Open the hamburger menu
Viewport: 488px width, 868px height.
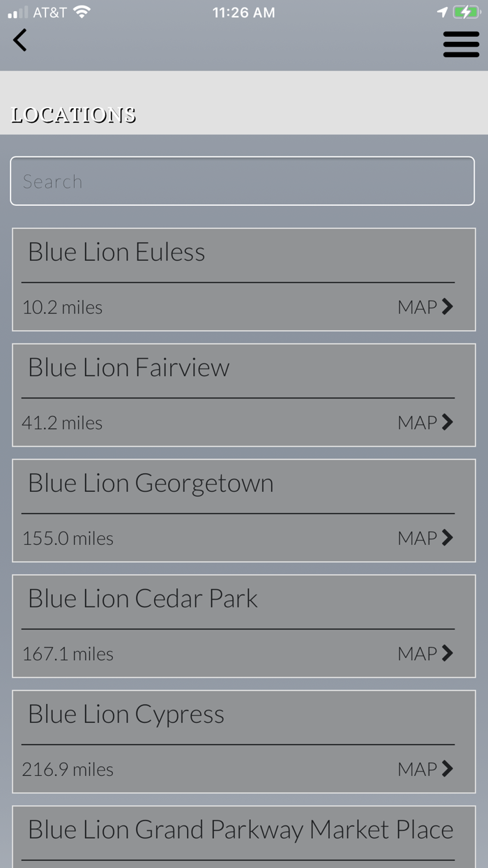tap(461, 45)
